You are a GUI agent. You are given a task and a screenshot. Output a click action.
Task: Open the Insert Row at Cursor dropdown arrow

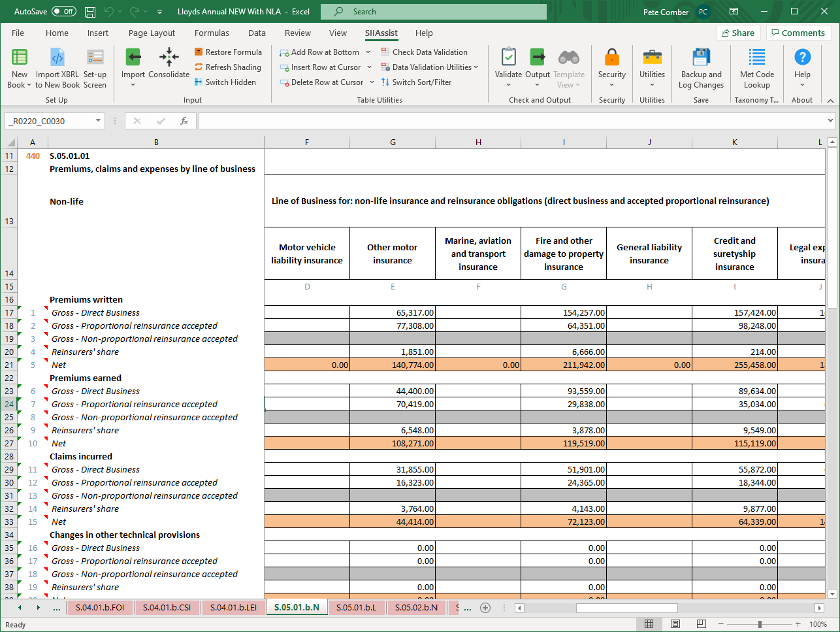tap(369, 67)
